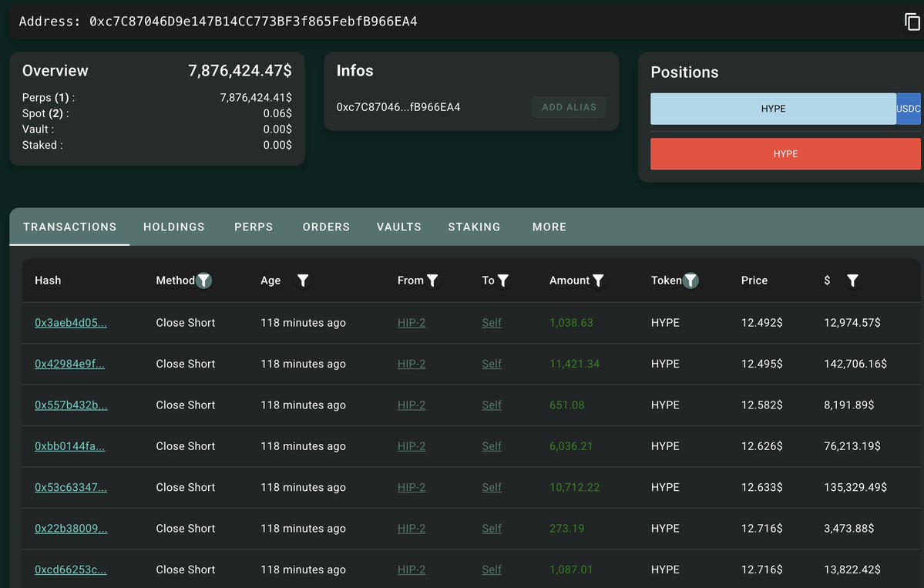Click the amount 10,712.22
This screenshot has height=588, width=924.
(574, 488)
